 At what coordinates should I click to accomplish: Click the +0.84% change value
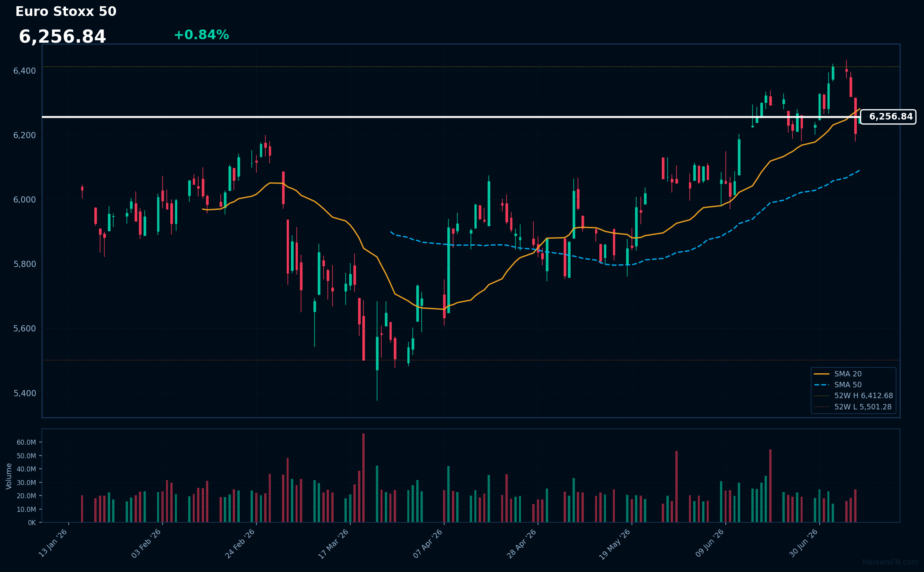tap(201, 35)
